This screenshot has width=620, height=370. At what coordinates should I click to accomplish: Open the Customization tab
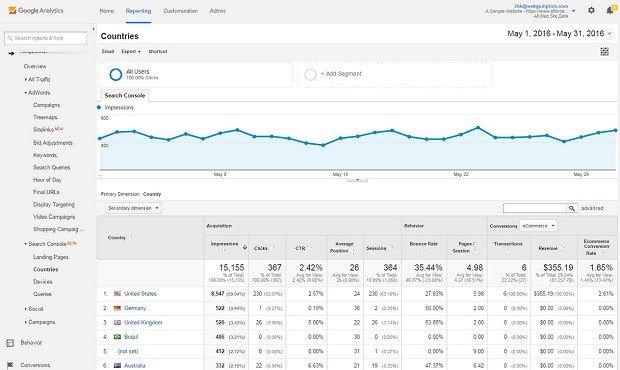(x=181, y=11)
